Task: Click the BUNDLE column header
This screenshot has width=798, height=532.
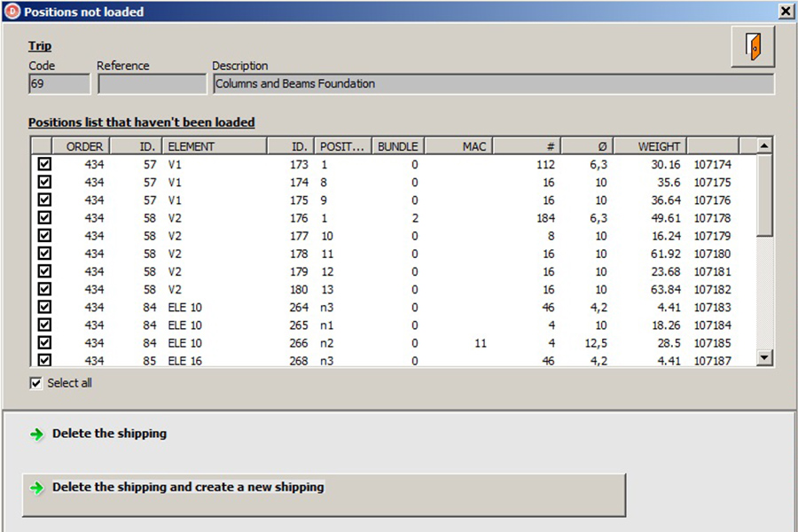Action: tap(398, 146)
